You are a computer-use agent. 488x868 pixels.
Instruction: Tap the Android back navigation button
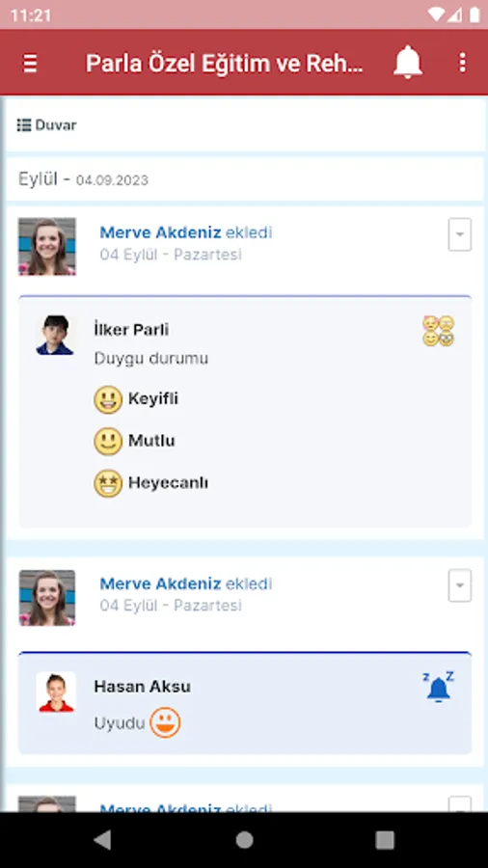pos(102,840)
